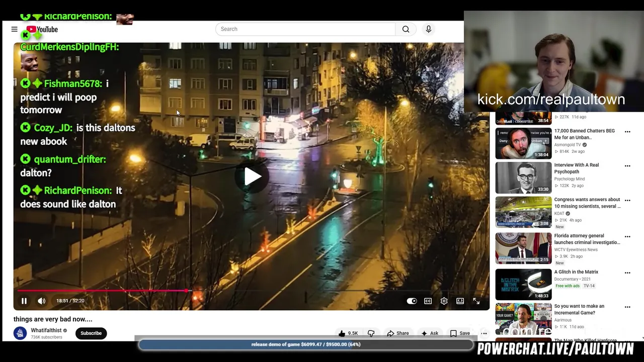Open '17,000 Banned Chatters BEG' video thumbnail
This screenshot has width=644, height=362.
tap(523, 143)
